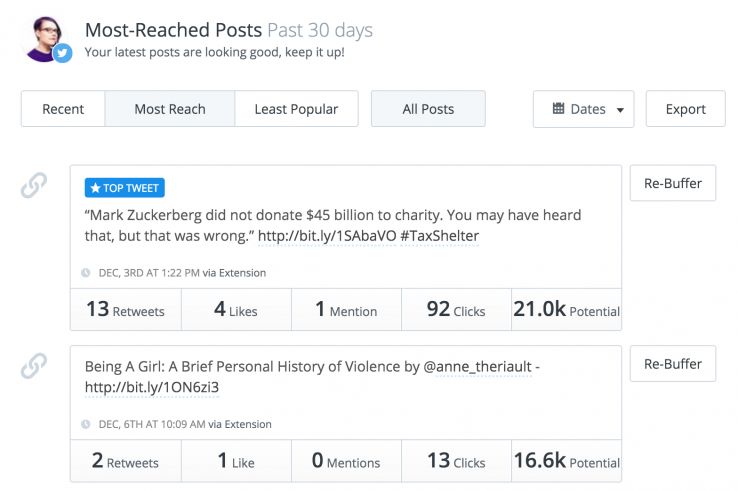Screen dimensions: 738x491
Task: Click the Twitter badge on profile avatar
Action: pos(62,52)
